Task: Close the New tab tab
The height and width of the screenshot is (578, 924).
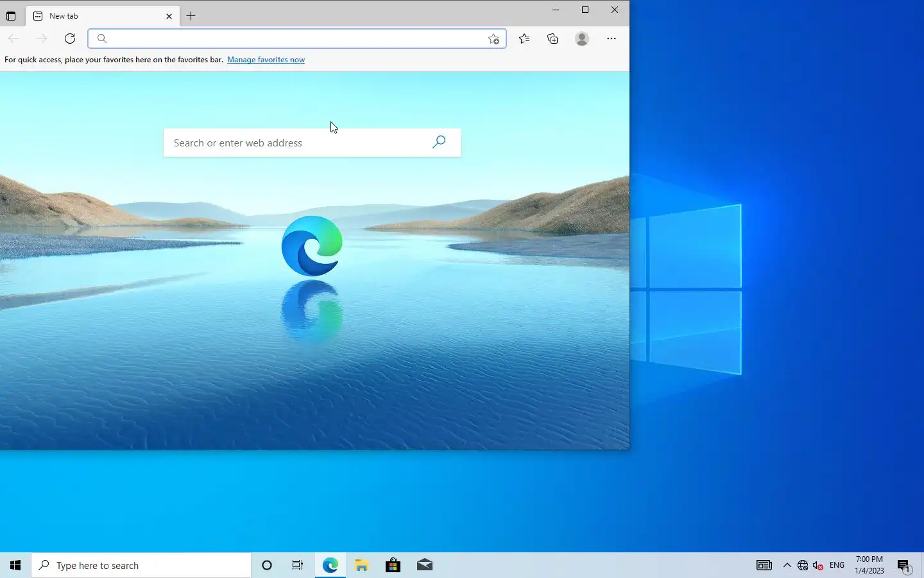Action: point(169,16)
